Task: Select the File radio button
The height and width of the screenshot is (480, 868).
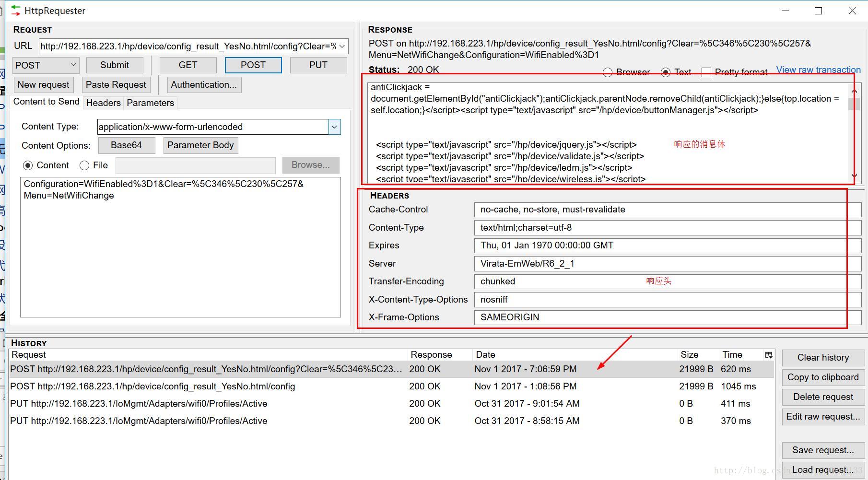Action: pos(84,165)
